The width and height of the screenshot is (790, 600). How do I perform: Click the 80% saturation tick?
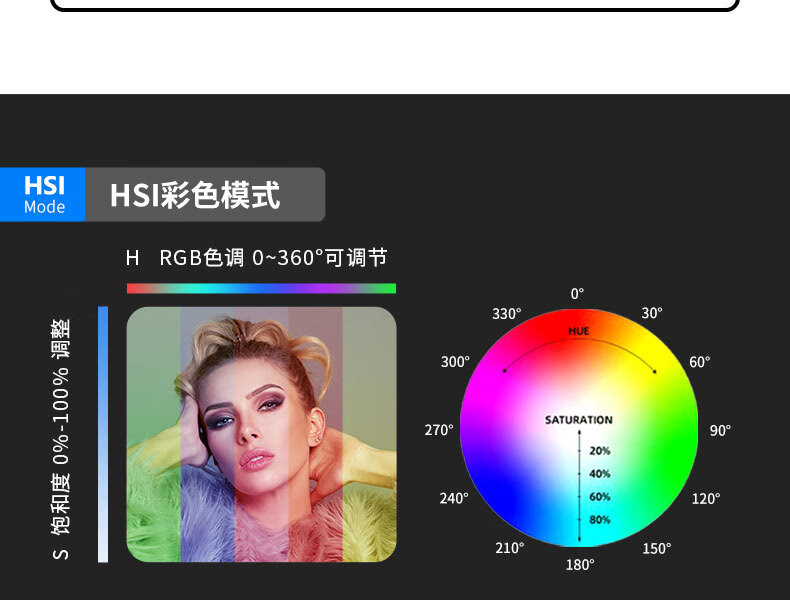pyautogui.click(x=600, y=519)
